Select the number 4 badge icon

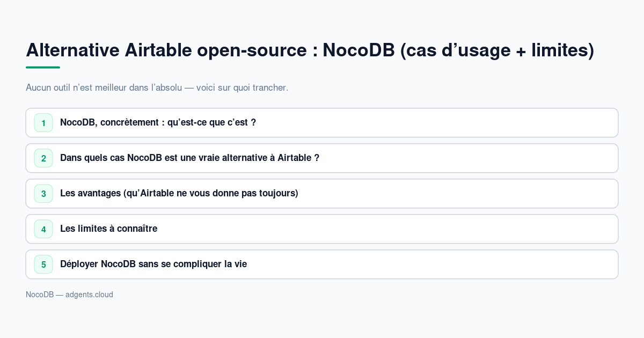pos(43,229)
